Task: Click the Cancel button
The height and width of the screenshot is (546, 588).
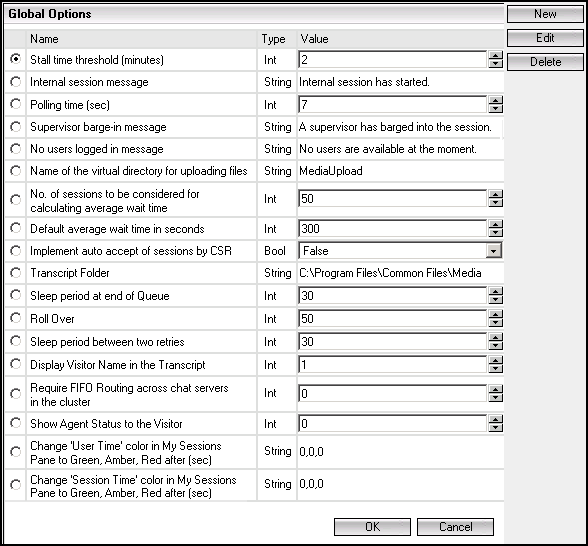Action: tap(455, 527)
